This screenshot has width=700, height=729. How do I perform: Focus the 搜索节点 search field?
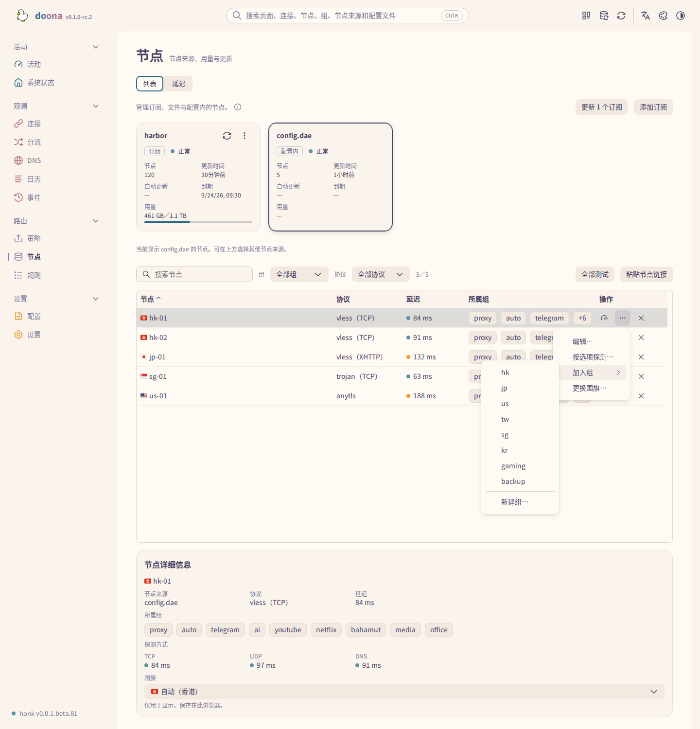(x=194, y=274)
